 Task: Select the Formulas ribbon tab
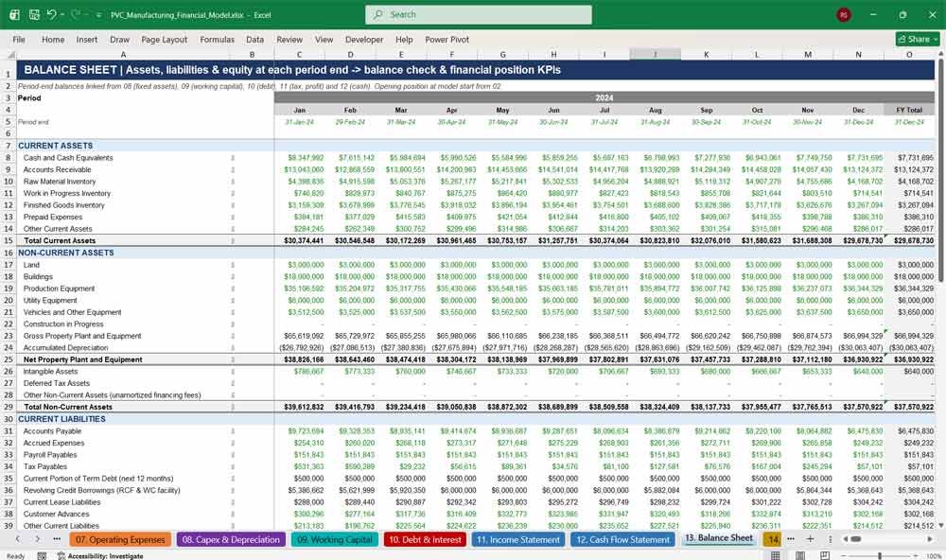coord(218,39)
